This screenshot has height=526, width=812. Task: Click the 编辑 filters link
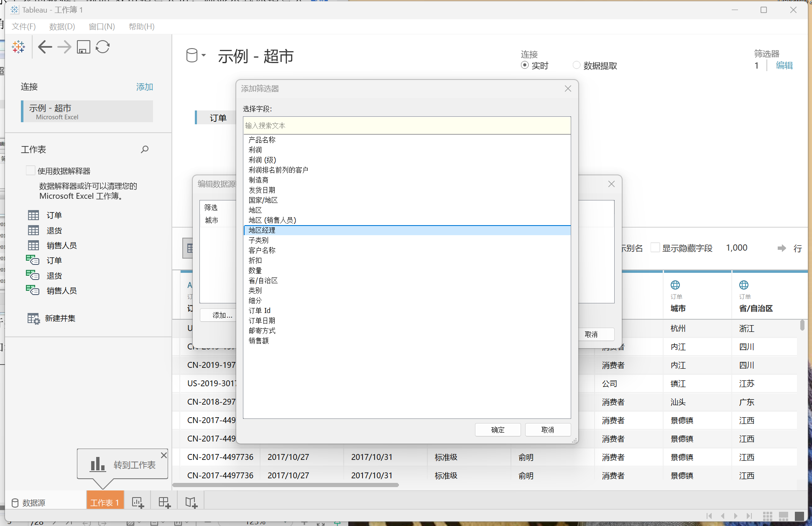(x=784, y=66)
